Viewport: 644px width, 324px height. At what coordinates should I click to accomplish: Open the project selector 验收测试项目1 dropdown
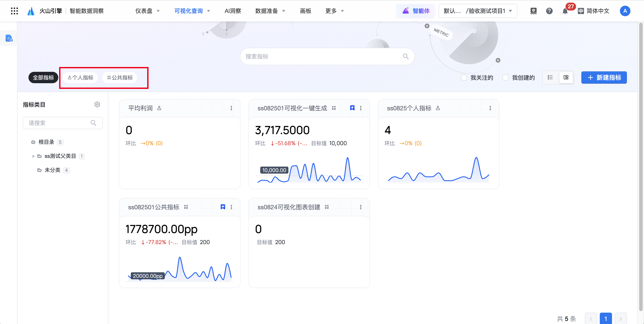[x=478, y=11]
